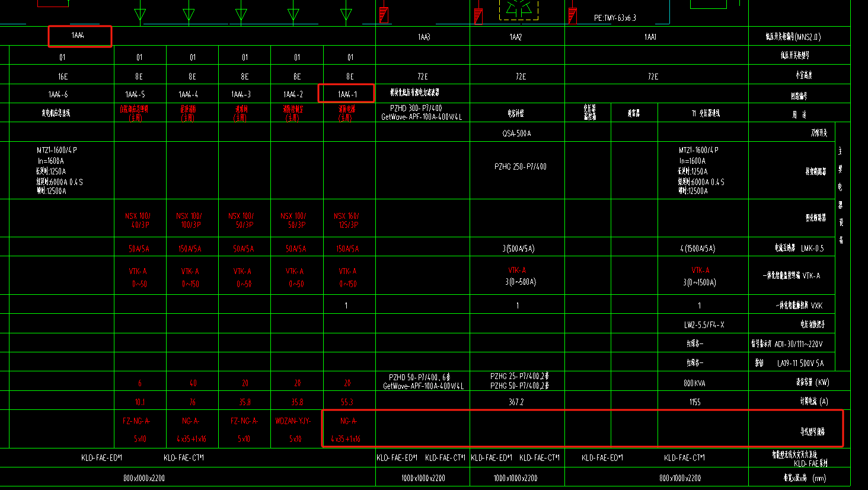Select the WDZAN-YJY- cable text
The width and height of the screenshot is (868, 490).
[x=293, y=421]
